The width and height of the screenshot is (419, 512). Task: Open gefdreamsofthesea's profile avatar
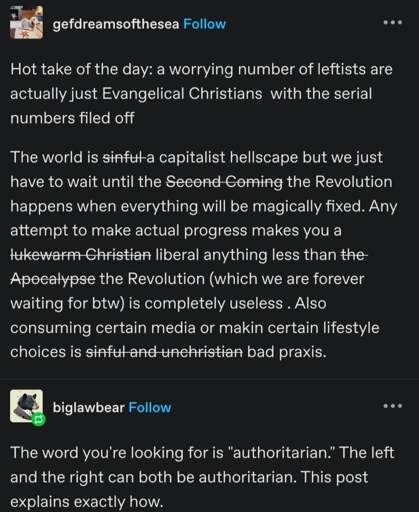click(26, 23)
